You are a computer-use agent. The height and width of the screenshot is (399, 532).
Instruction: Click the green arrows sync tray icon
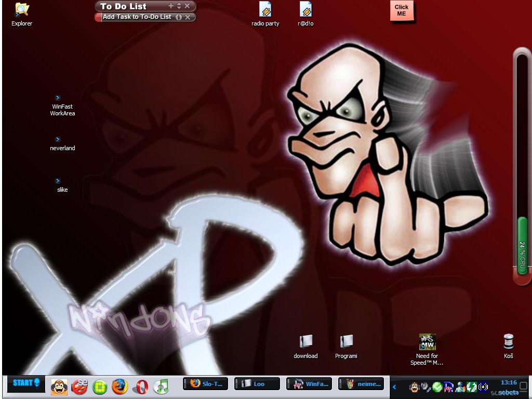[x=472, y=387]
